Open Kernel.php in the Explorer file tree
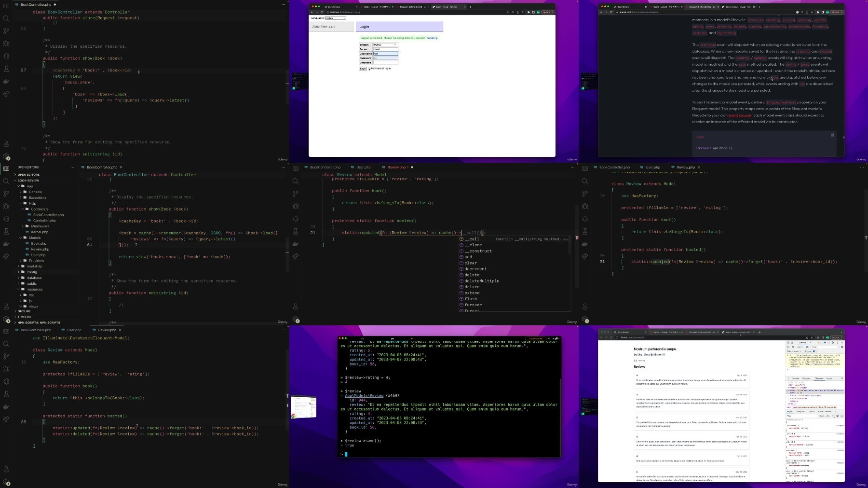868x488 pixels. click(40, 232)
